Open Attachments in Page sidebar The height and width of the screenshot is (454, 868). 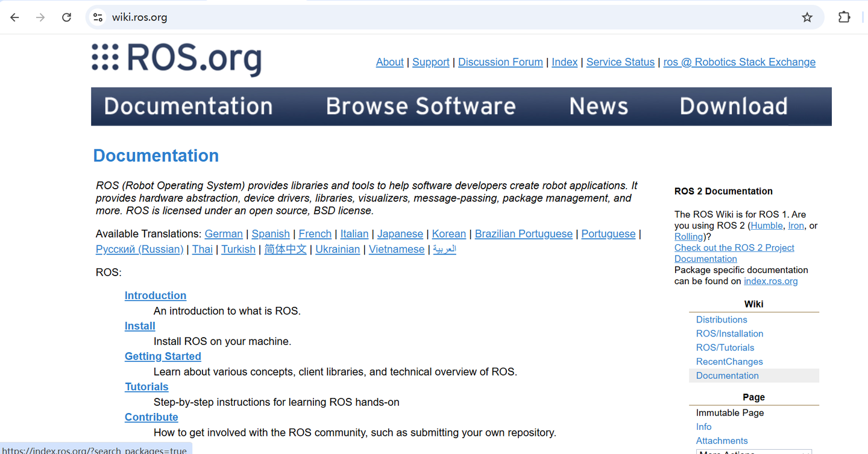(722, 441)
